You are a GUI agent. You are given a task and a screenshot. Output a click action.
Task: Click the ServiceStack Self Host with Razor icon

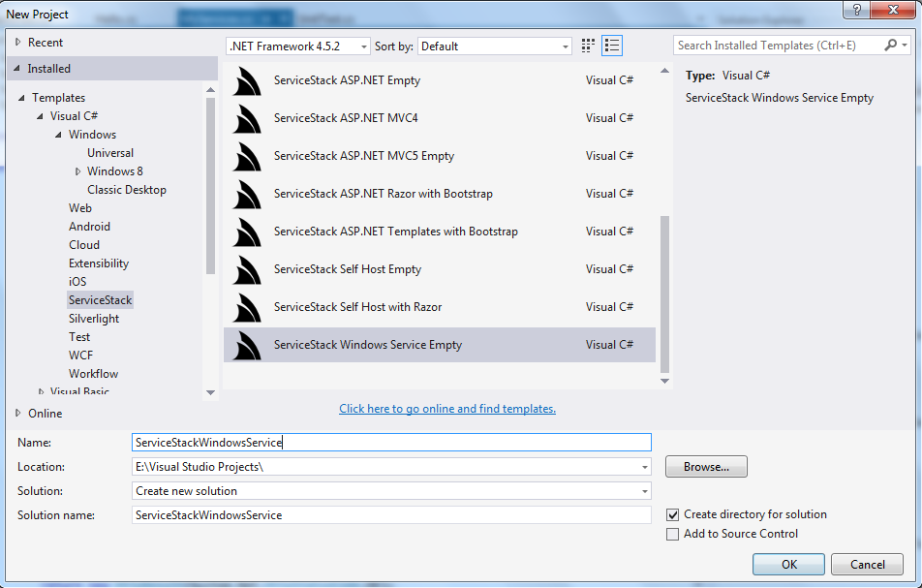click(247, 307)
